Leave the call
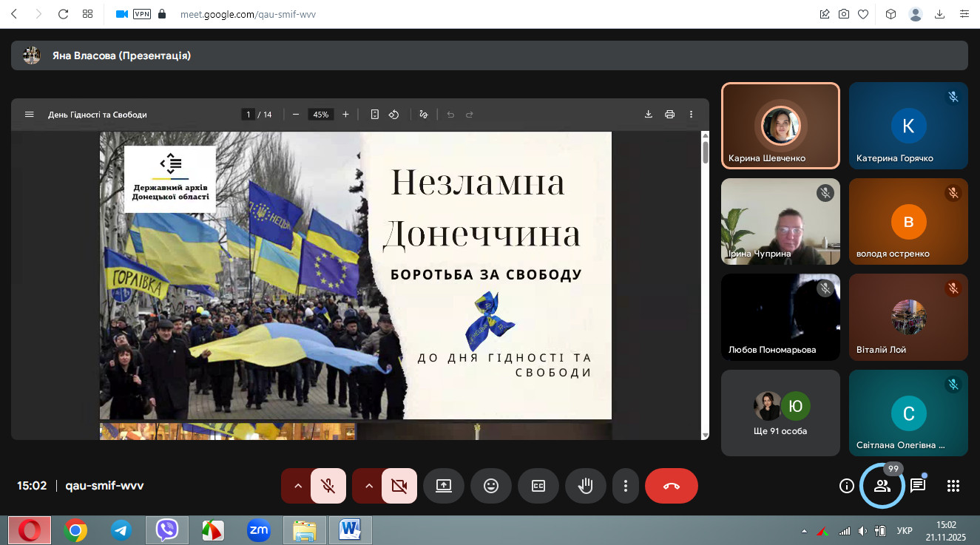This screenshot has height=545, width=980. coord(671,486)
